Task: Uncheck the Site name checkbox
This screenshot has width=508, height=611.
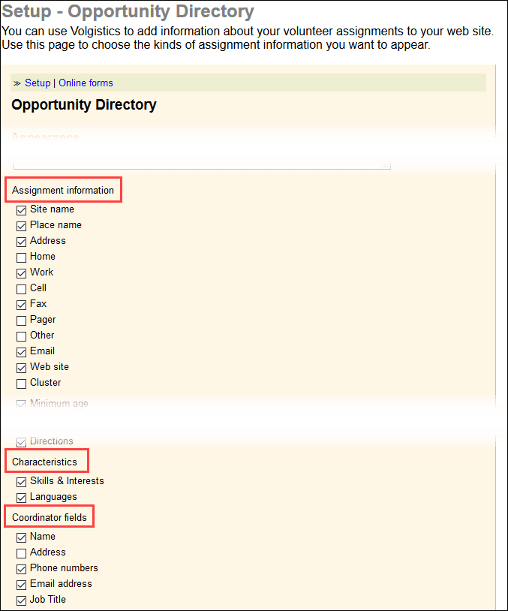Action: pyautogui.click(x=21, y=210)
